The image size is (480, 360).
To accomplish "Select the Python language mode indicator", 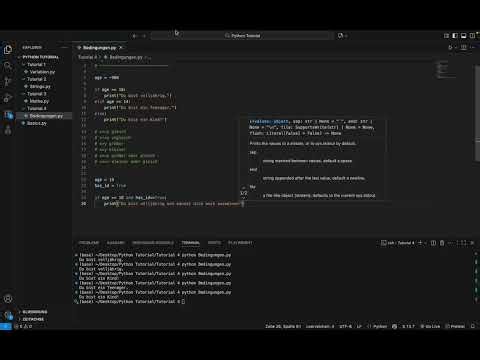I will click(377, 326).
